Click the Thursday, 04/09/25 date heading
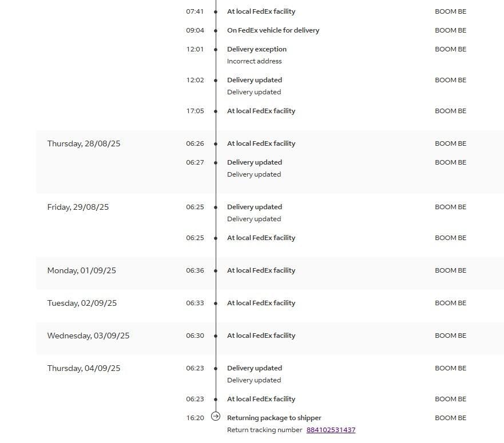The width and height of the screenshot is (504, 443). [x=84, y=368]
